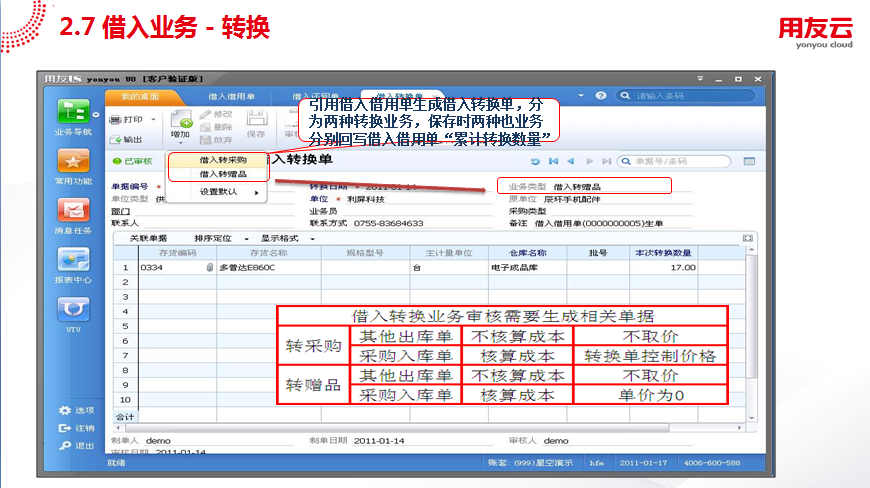870x488 pixels.
Task: Click the 账套 status bar entry
Action: (530, 462)
